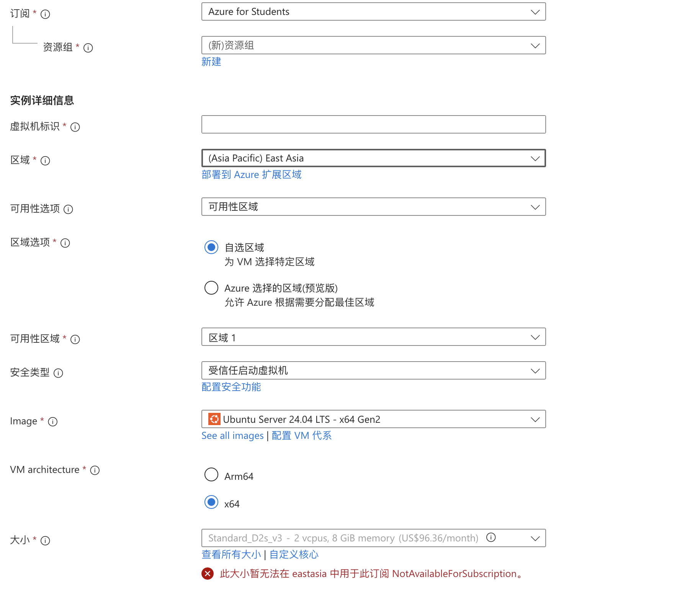Open the 查看所有大小 link
700x590 pixels.
coord(231,554)
